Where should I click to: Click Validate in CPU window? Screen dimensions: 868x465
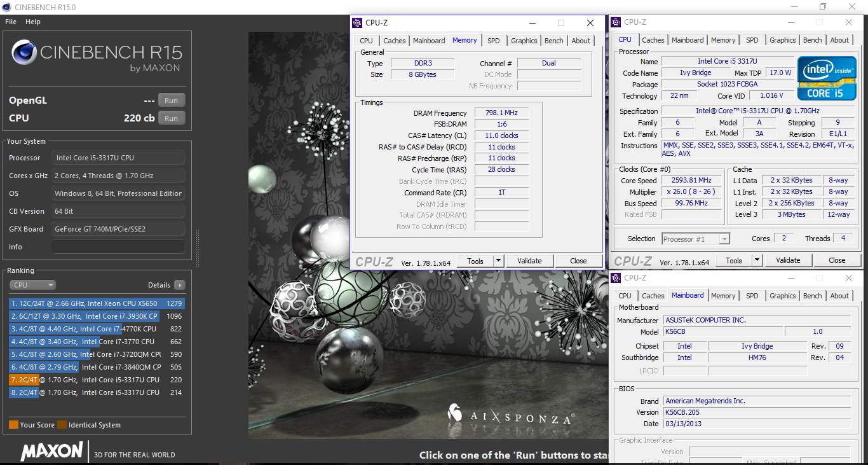pos(788,260)
